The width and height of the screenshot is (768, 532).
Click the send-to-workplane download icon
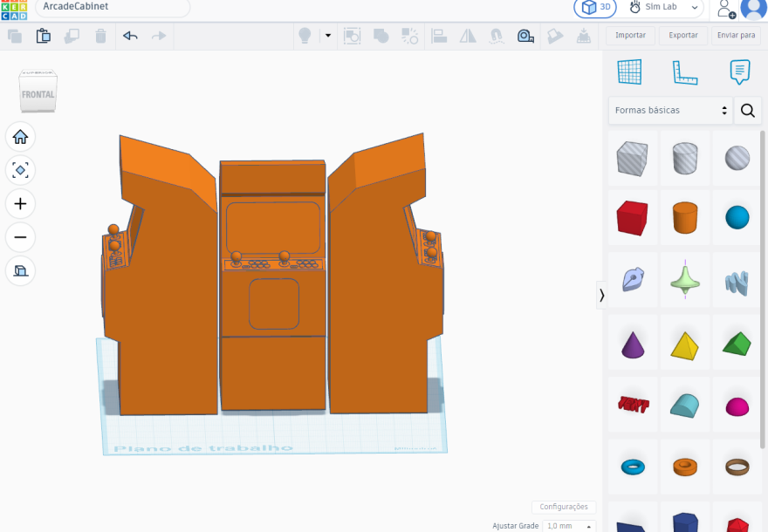pyautogui.click(x=583, y=37)
